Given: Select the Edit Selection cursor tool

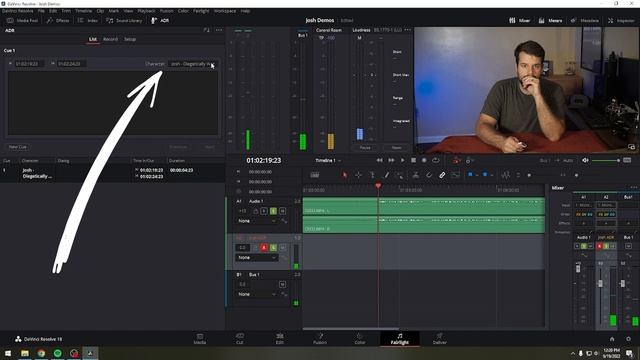Looking at the screenshot, I should (372, 175).
